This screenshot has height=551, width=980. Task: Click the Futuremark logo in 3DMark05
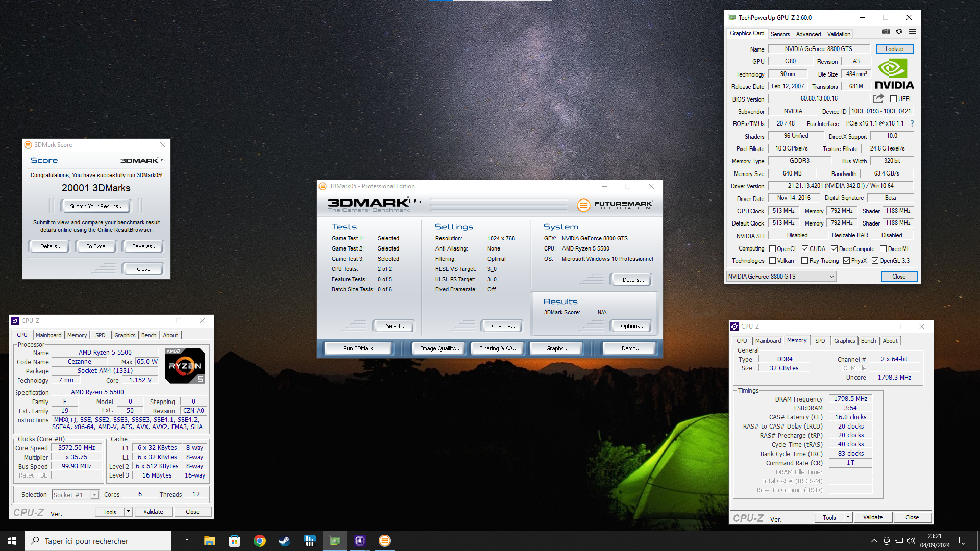[x=615, y=205]
